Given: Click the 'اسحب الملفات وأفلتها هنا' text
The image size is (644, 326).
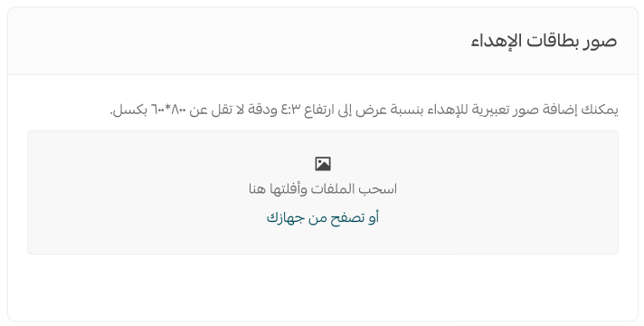Looking at the screenshot, I should [x=323, y=189].
